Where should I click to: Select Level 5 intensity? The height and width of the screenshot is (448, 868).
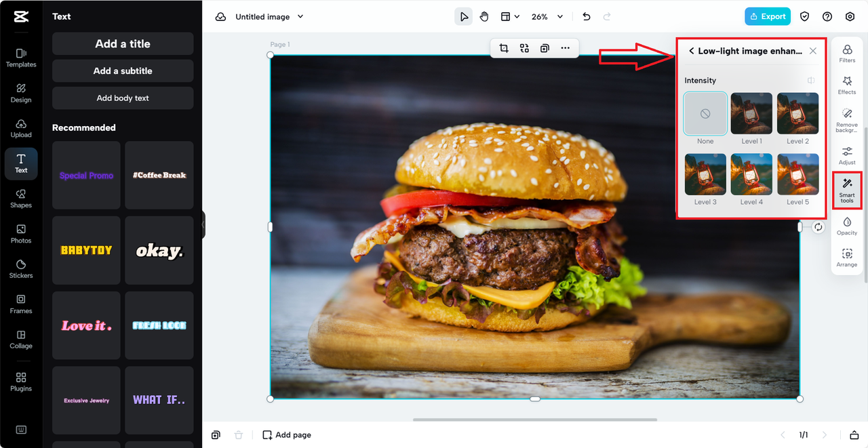[797, 174]
